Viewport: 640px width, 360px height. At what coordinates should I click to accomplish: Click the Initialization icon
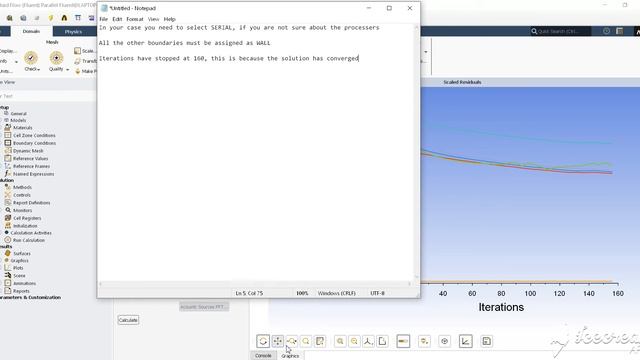pyautogui.click(x=7, y=226)
